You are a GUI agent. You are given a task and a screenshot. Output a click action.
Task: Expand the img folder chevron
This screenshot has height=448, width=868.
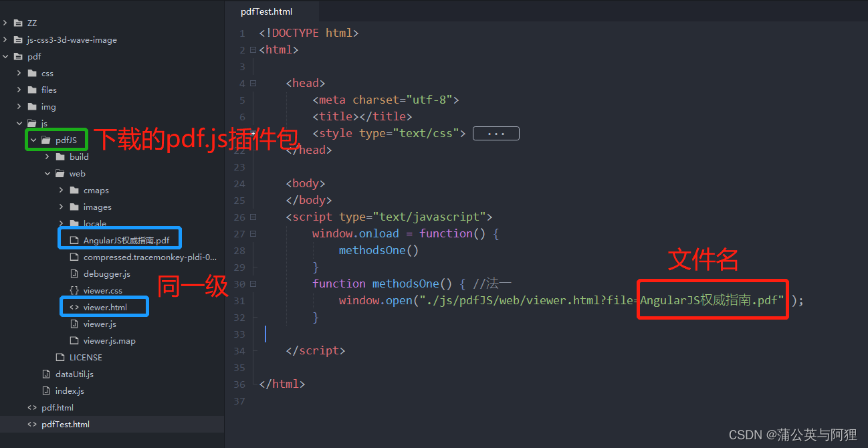tap(19, 106)
